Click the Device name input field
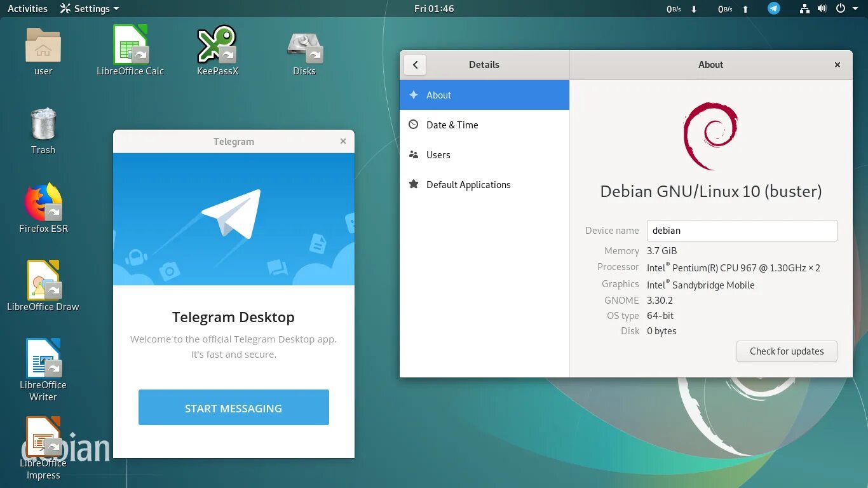Screen dimensions: 868x488 coord(742,231)
